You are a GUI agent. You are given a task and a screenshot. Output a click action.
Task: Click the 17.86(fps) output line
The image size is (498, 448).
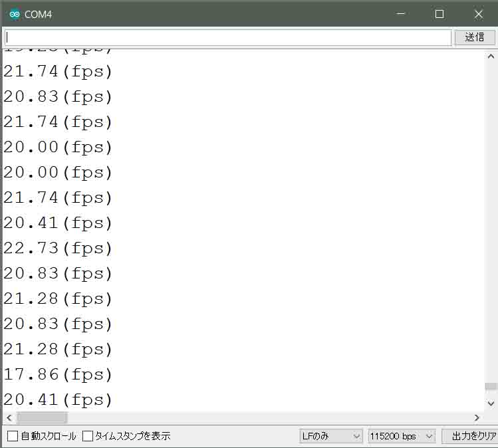pos(59,374)
